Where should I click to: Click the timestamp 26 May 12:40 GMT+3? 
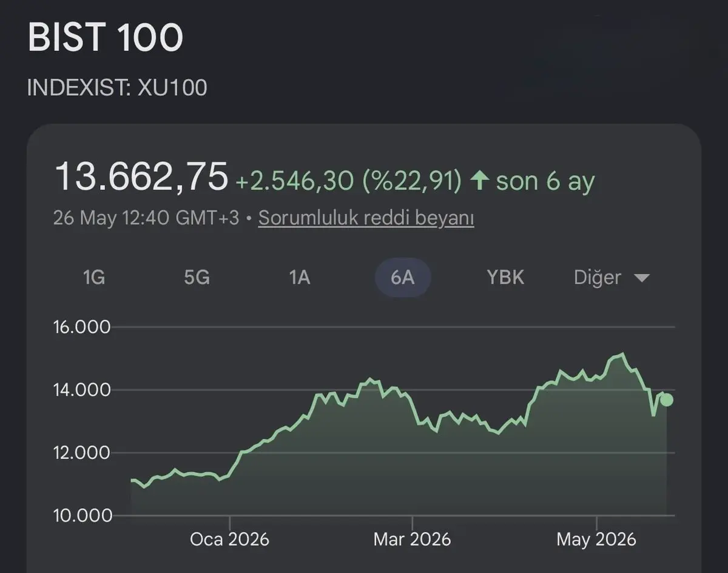click(x=146, y=218)
